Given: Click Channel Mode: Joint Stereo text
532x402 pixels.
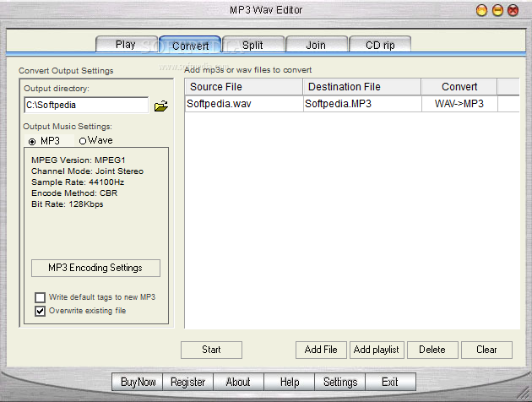Looking at the screenshot, I should coord(87,171).
